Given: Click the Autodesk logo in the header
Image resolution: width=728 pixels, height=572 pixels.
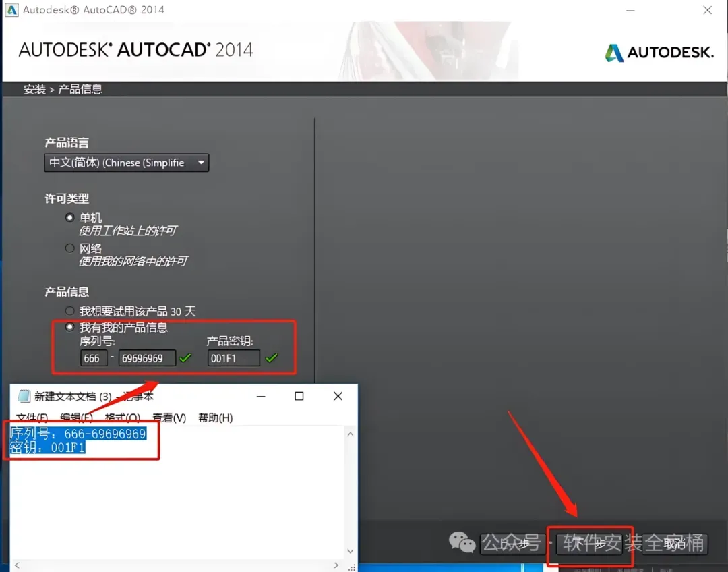Looking at the screenshot, I should tap(659, 53).
